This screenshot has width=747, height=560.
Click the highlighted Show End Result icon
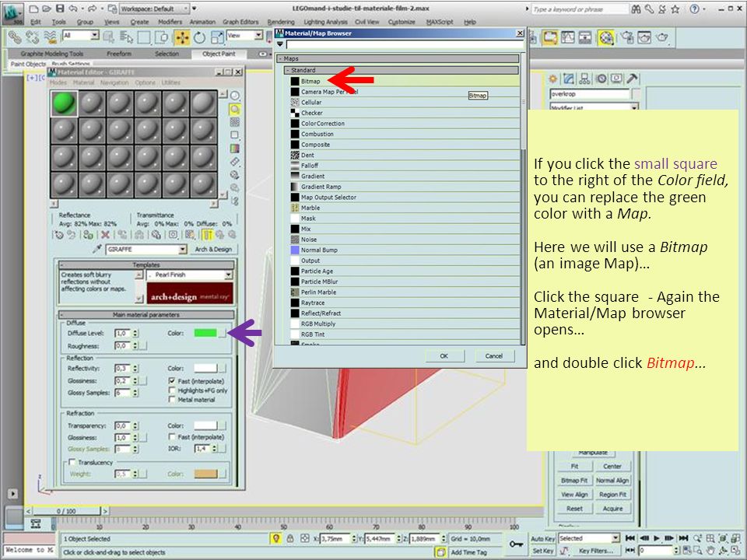point(207,235)
